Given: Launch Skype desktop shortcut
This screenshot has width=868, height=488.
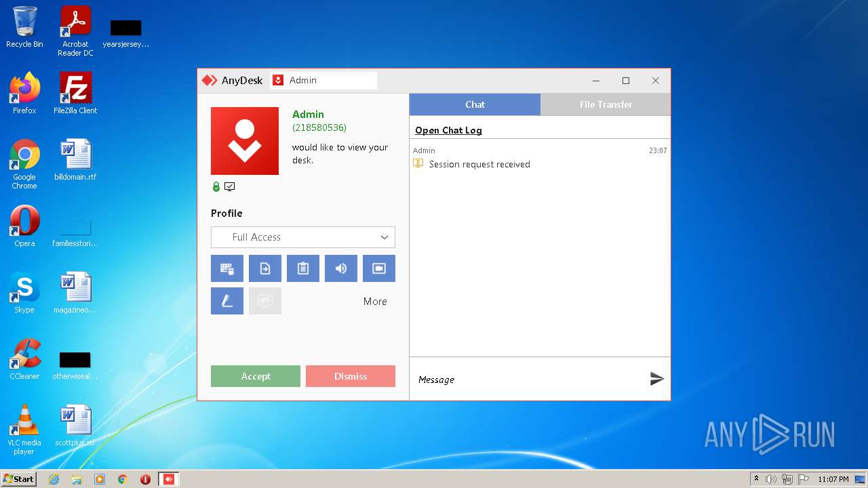Looking at the screenshot, I should pyautogui.click(x=24, y=293).
